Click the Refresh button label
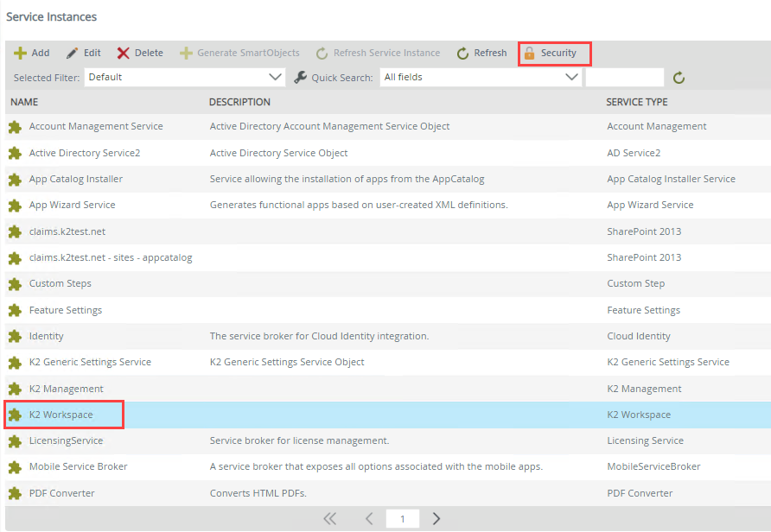 (x=490, y=53)
